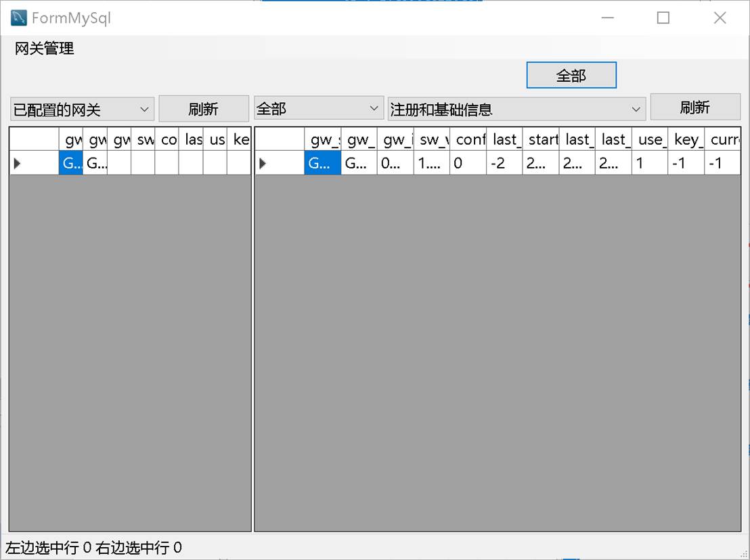Click the us column header in left grid
Screen dimensions: 750x560
[215, 139]
